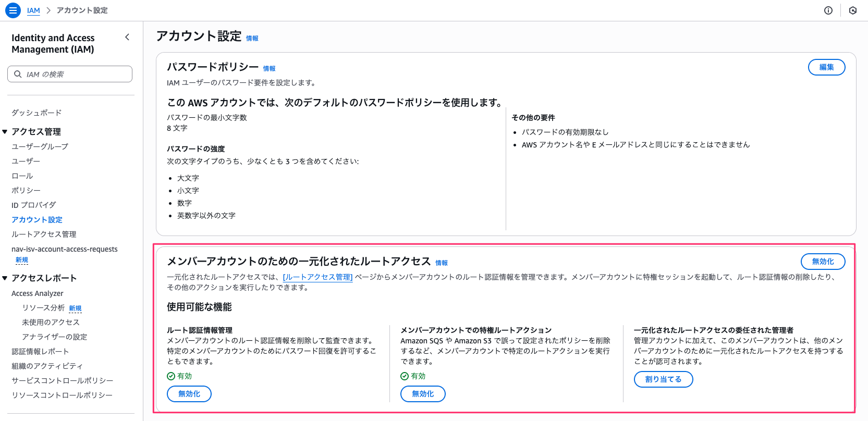
Task: Collapse the IAM sidebar with chevron
Action: (127, 37)
